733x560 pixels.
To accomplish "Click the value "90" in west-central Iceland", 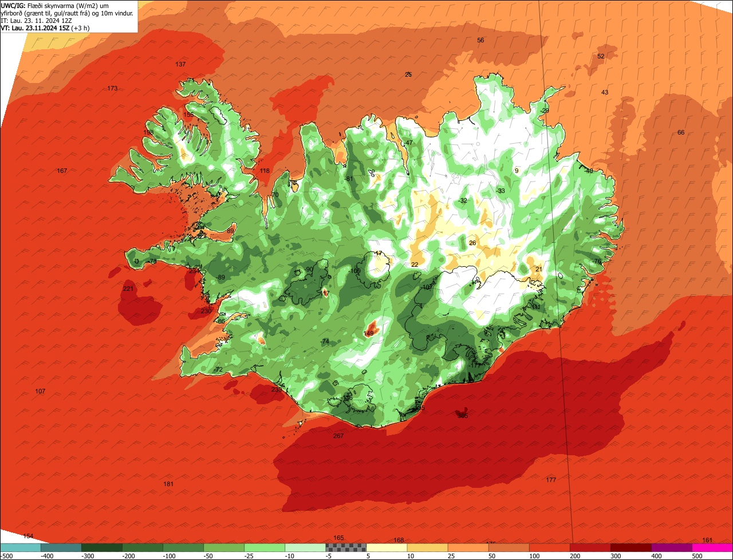I will 309,269.
